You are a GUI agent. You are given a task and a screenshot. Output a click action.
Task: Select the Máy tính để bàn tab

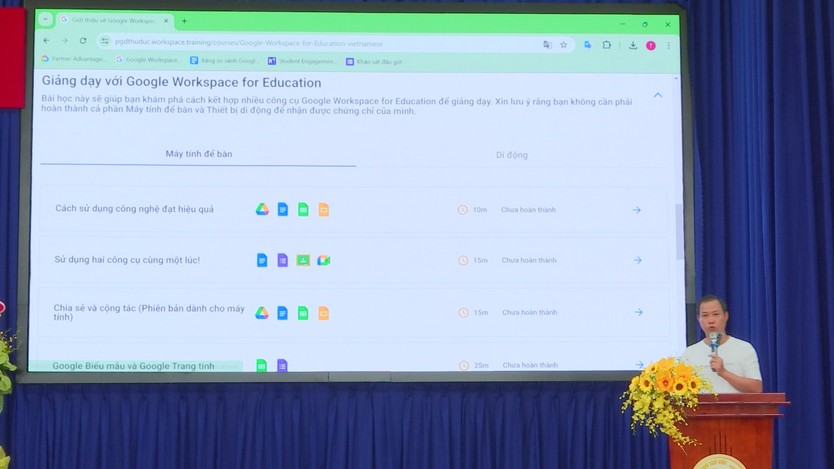coord(198,154)
